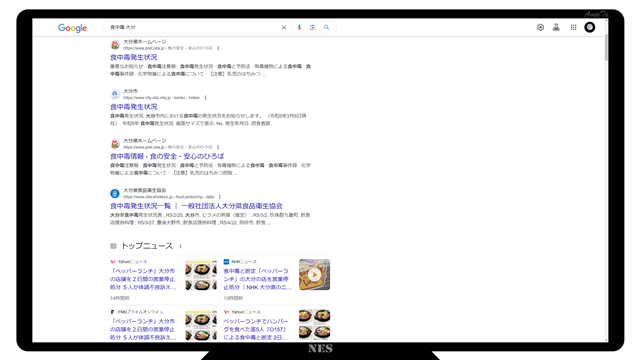Click the Google logo
This screenshot has height=360, width=640.
pos(72,28)
